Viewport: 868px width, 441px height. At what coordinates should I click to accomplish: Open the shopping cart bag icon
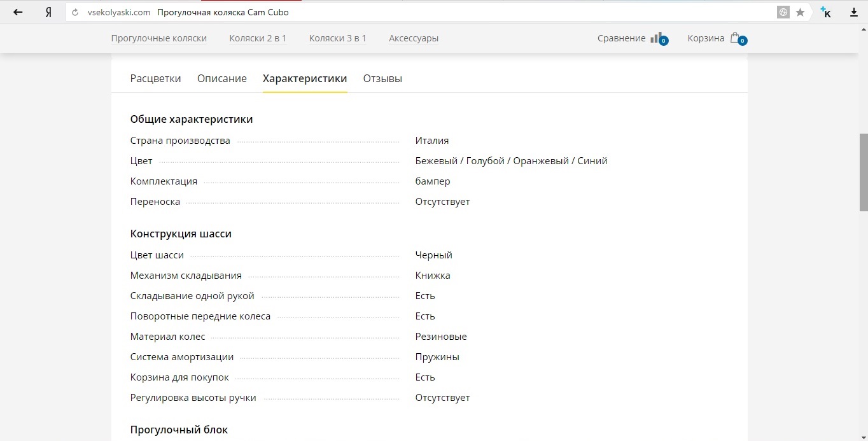[x=738, y=38]
